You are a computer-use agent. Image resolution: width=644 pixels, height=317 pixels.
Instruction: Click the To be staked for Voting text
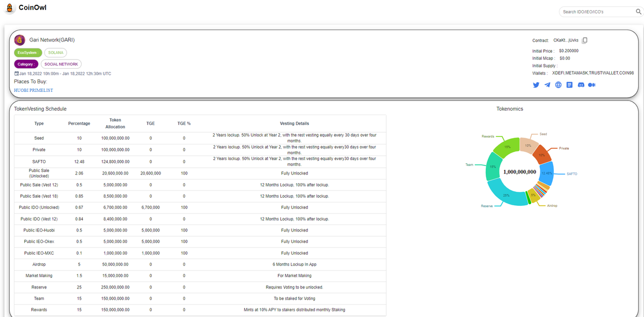pyautogui.click(x=294, y=299)
